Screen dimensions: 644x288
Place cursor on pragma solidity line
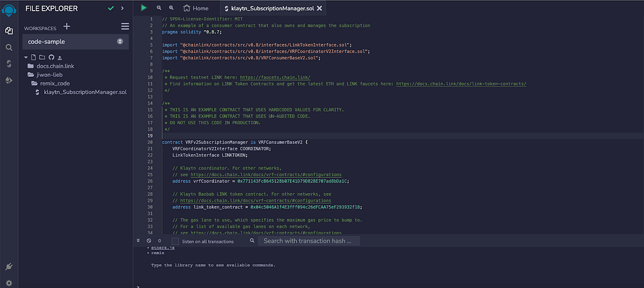coord(192,31)
